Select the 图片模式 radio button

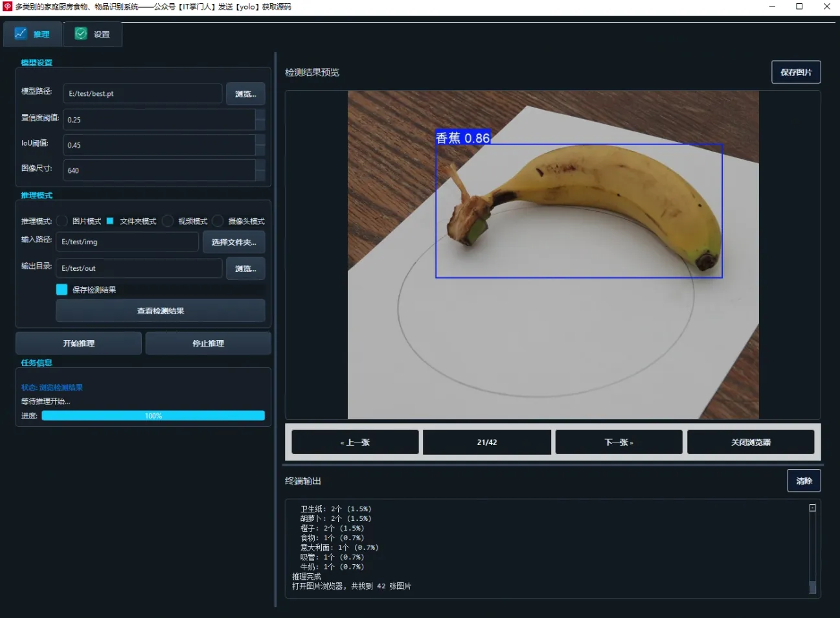(62, 221)
